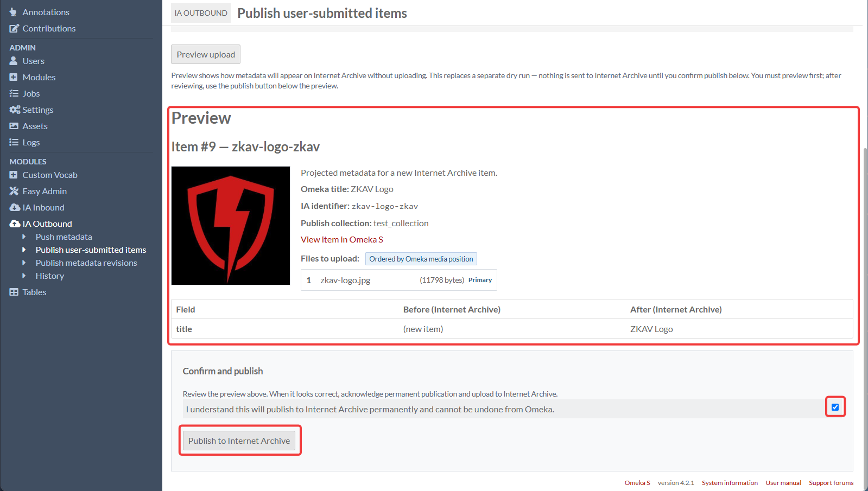Viewport: 868px width, 491px height.
Task: Click the Modules plus-square icon
Action: coord(14,77)
